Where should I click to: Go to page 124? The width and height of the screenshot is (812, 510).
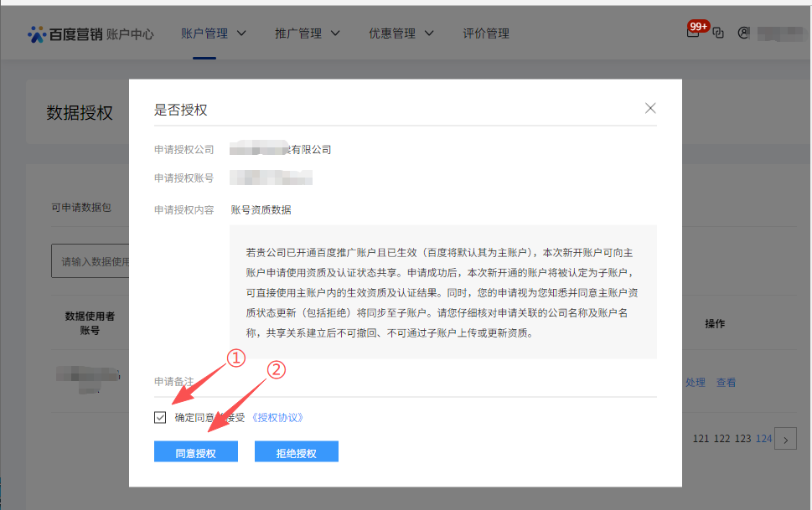[x=763, y=439]
